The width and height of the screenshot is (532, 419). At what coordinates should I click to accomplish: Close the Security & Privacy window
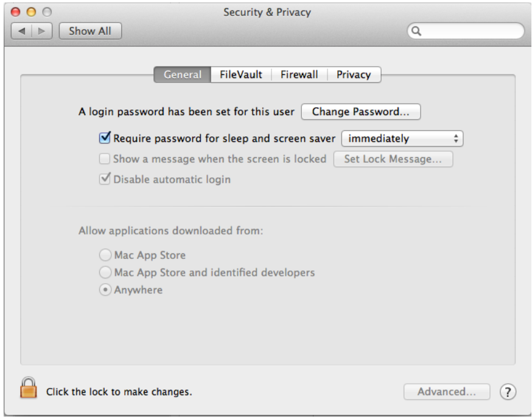pyautogui.click(x=15, y=12)
